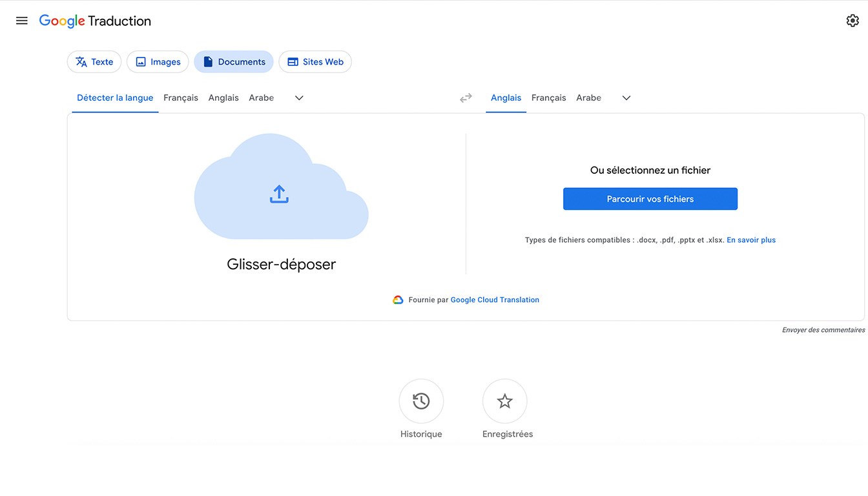This screenshot has height=496, width=868.
Task: Select Français as target language
Action: point(549,98)
